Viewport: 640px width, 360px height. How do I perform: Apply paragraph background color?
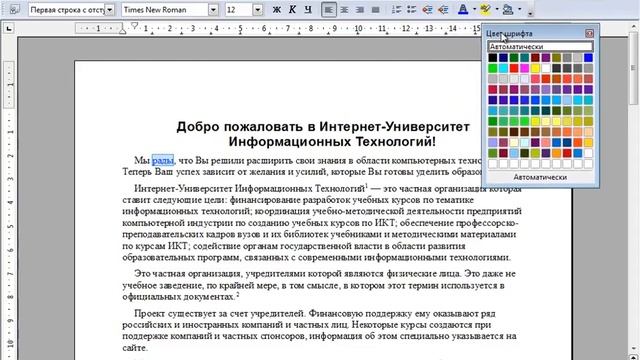click(508, 10)
